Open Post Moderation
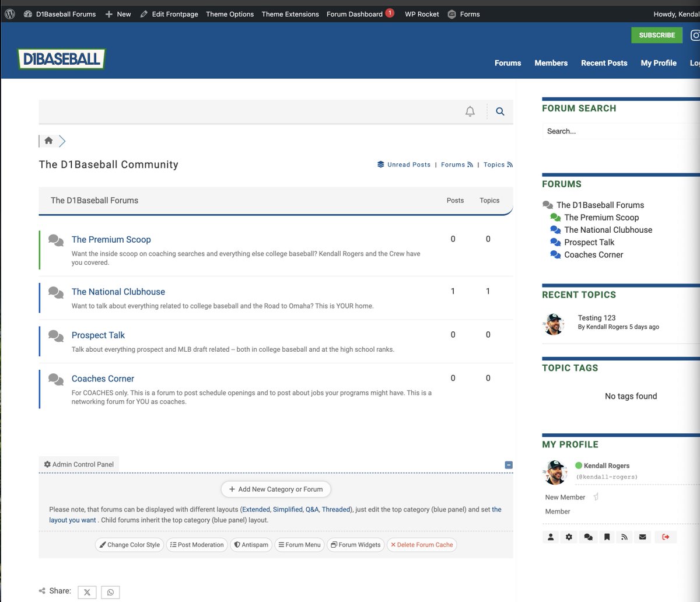This screenshot has width=700, height=602. pyautogui.click(x=197, y=545)
